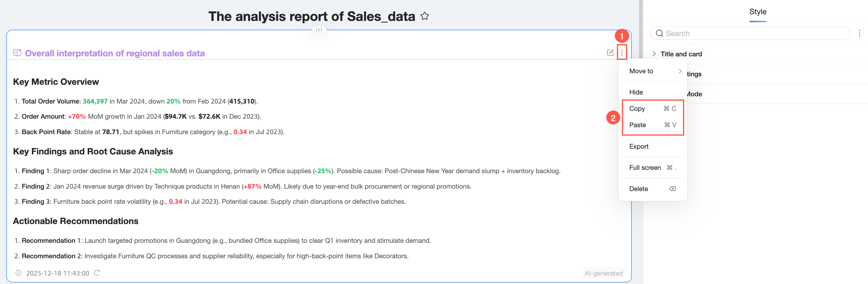Choose Copy in the context menu

pos(637,109)
